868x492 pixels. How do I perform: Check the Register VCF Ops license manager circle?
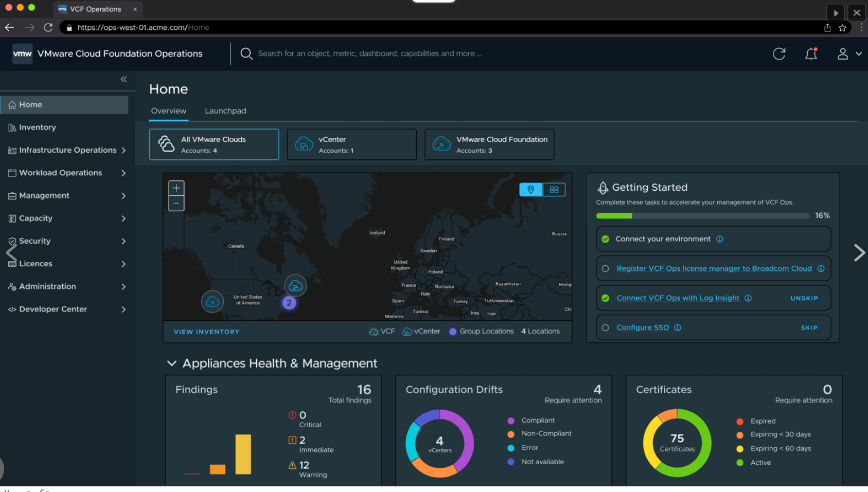(x=605, y=268)
